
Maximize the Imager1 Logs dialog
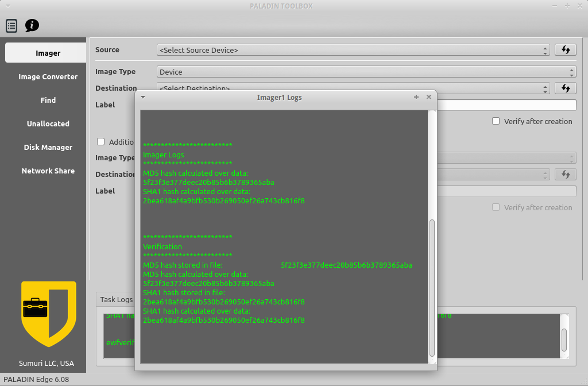pyautogui.click(x=416, y=97)
